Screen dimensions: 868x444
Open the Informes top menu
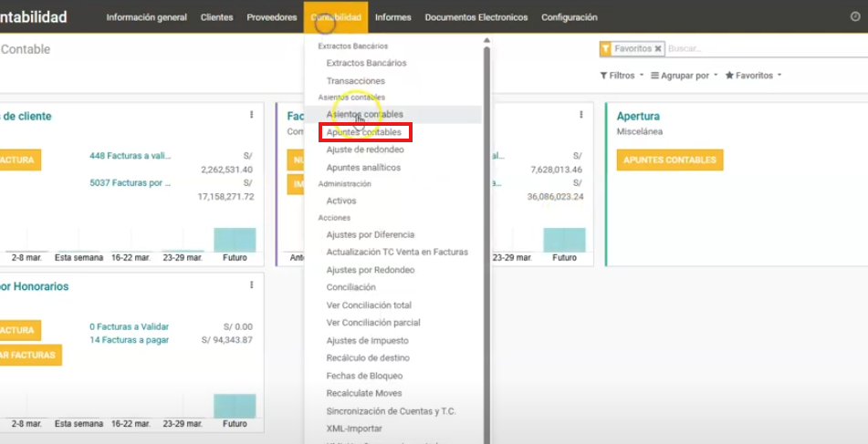(x=392, y=17)
